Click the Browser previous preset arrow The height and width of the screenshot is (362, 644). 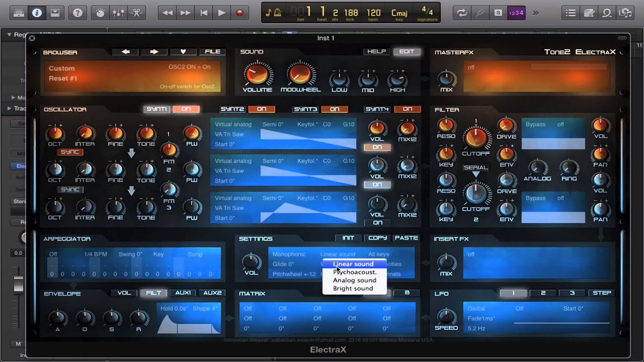pyautogui.click(x=126, y=51)
